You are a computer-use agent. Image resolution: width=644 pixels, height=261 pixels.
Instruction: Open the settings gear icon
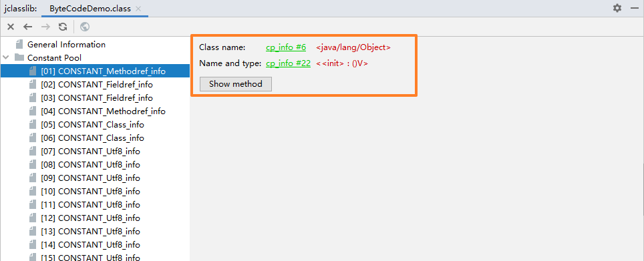[x=617, y=8]
